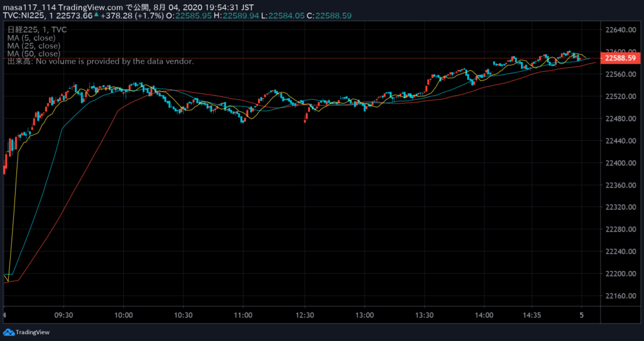Select the MA (50, close) indicator label
This screenshot has width=644, height=341.
point(34,54)
